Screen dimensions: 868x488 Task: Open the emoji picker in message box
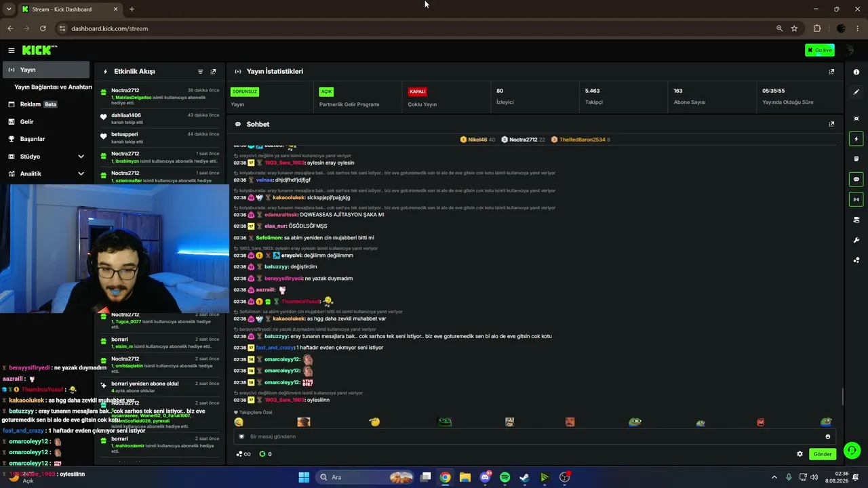pos(827,436)
